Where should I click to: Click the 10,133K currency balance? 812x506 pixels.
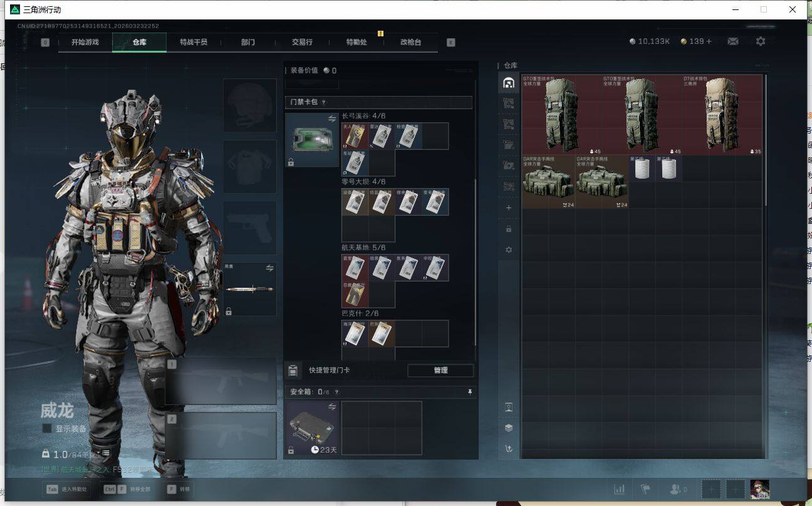coord(650,41)
